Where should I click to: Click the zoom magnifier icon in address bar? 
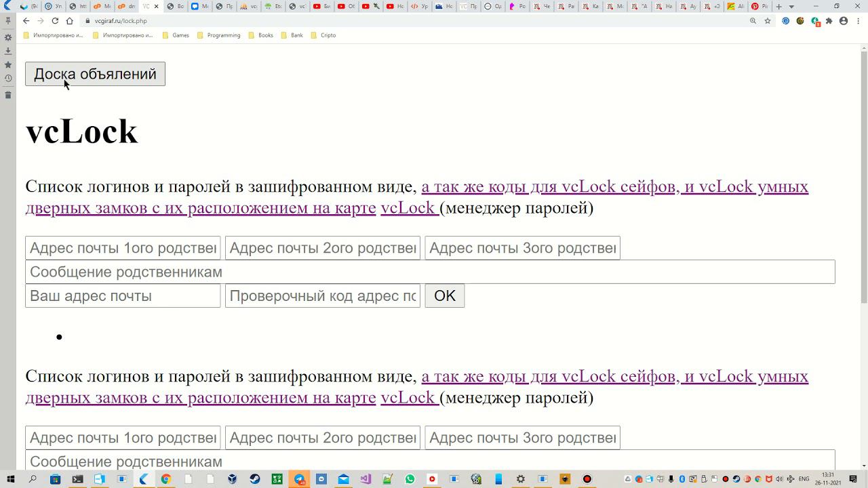[753, 21]
